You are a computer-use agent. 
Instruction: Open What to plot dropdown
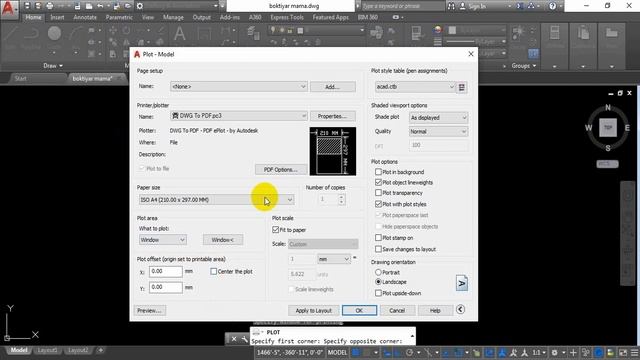coord(162,240)
